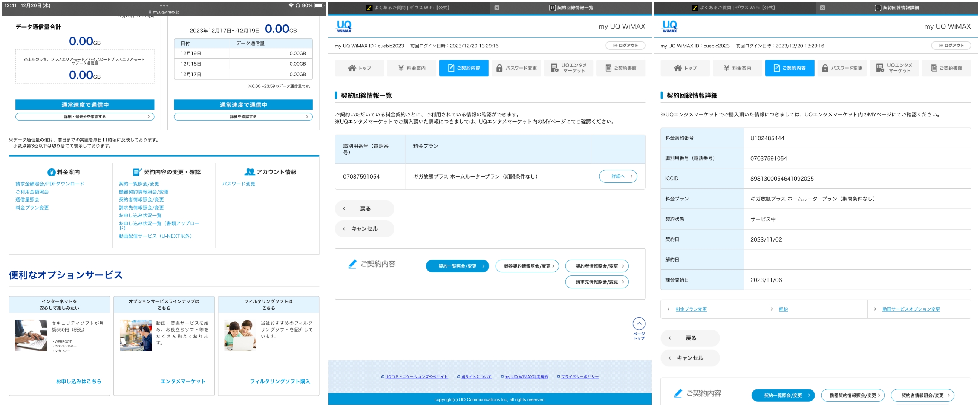Viewport: 980px width, 407px height.
Task: Open パスワード変更 link under アカウント情報
Action: (x=239, y=184)
